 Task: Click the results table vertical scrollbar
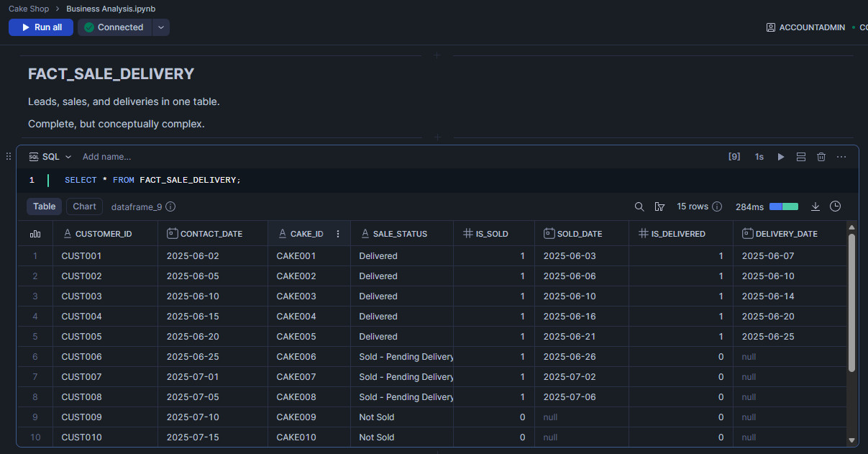(x=852, y=302)
